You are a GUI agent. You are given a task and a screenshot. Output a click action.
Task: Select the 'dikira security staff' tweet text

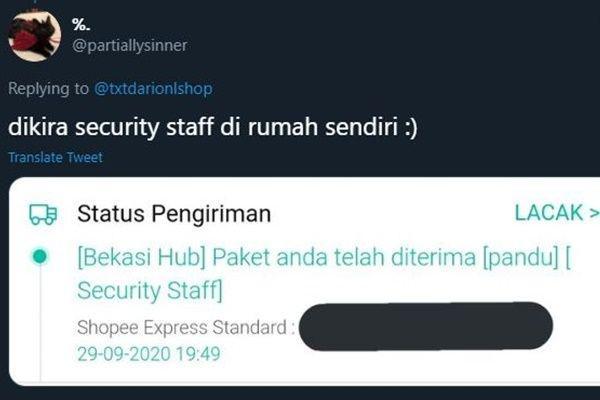[213, 127]
